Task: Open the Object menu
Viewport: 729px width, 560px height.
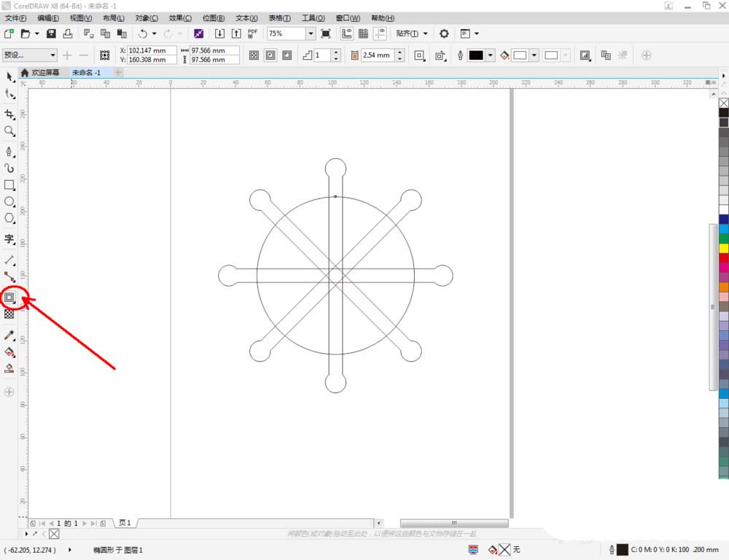Action: point(147,18)
